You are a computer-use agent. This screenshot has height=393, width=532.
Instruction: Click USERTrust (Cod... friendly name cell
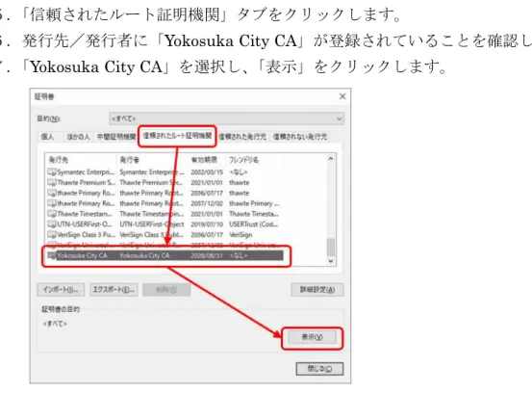click(x=253, y=224)
